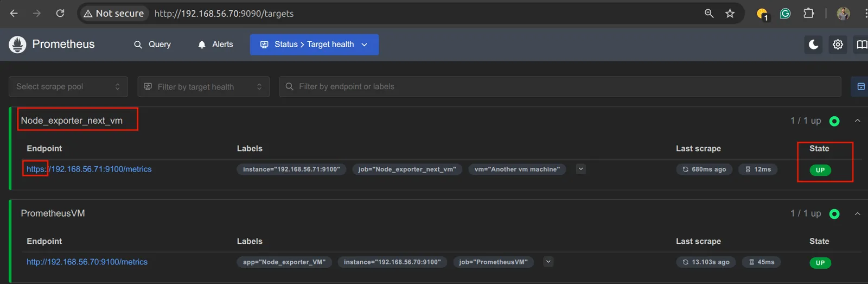
Task: Bookmark the page with star icon
Action: click(x=730, y=13)
